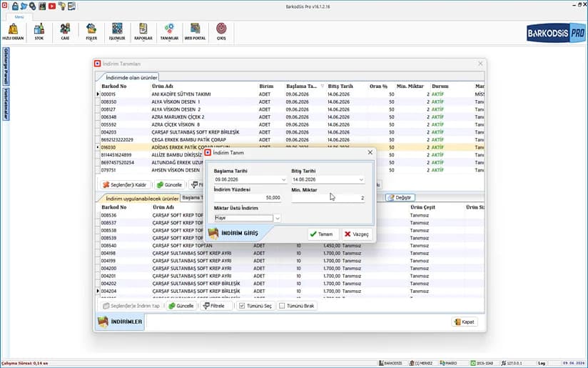
Task: Expand the Başlama Tarihi date dropdown
Action: [283, 180]
